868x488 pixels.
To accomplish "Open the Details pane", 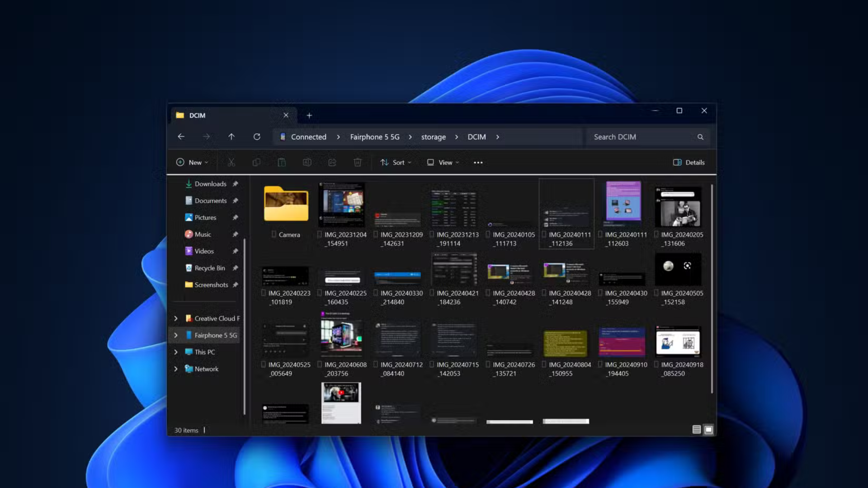I will 689,162.
